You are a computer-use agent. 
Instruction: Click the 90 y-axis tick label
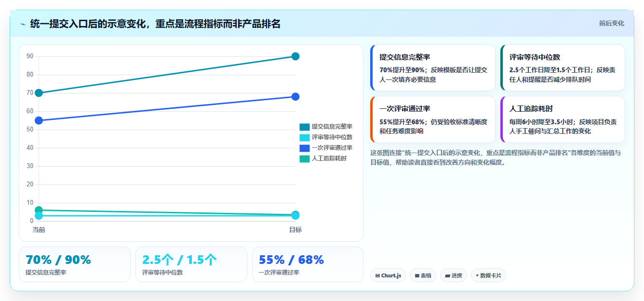[30, 56]
